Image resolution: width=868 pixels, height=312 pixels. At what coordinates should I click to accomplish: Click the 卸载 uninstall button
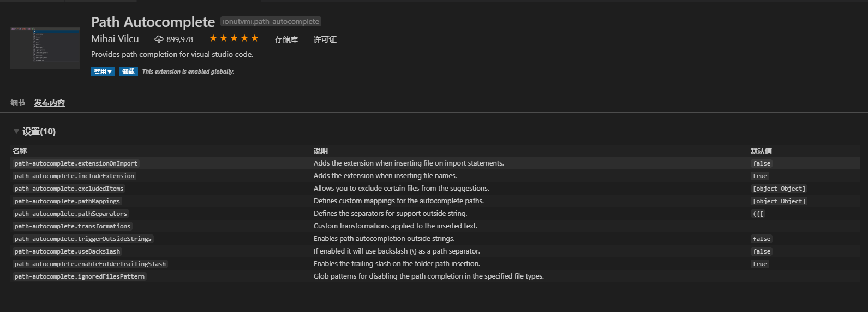coord(129,72)
